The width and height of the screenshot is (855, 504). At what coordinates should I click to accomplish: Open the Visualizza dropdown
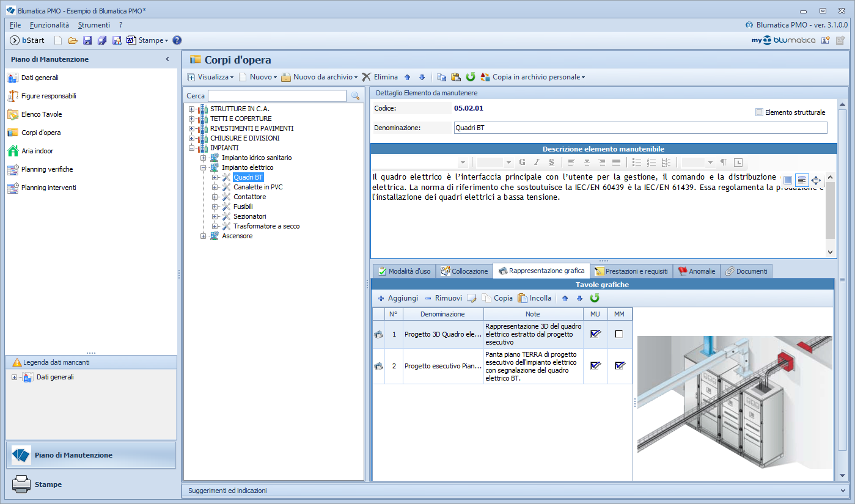tap(210, 77)
